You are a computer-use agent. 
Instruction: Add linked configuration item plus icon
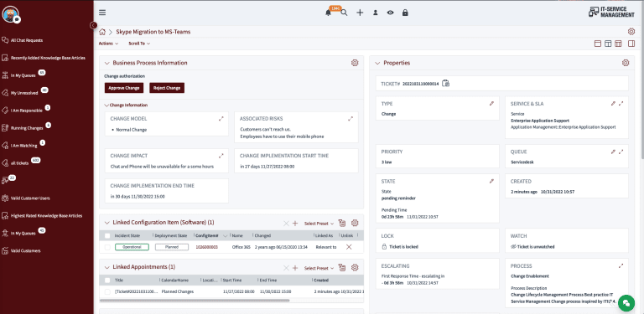tap(295, 224)
